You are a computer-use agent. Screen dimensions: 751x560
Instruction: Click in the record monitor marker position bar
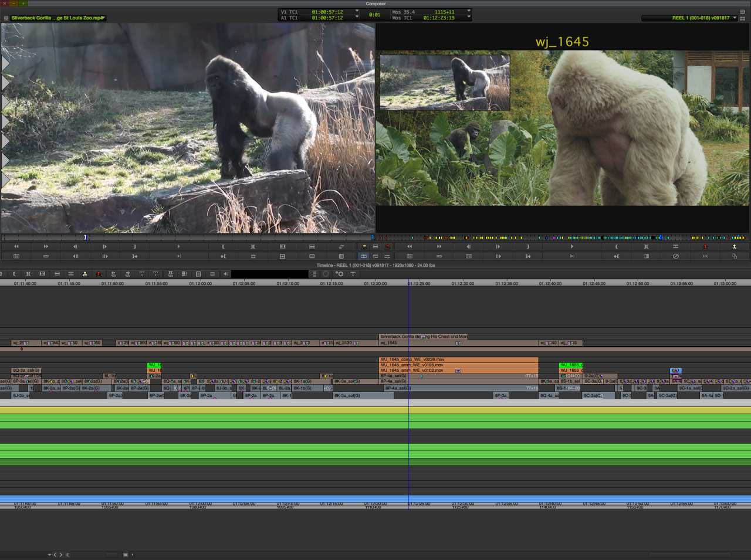tap(562, 237)
